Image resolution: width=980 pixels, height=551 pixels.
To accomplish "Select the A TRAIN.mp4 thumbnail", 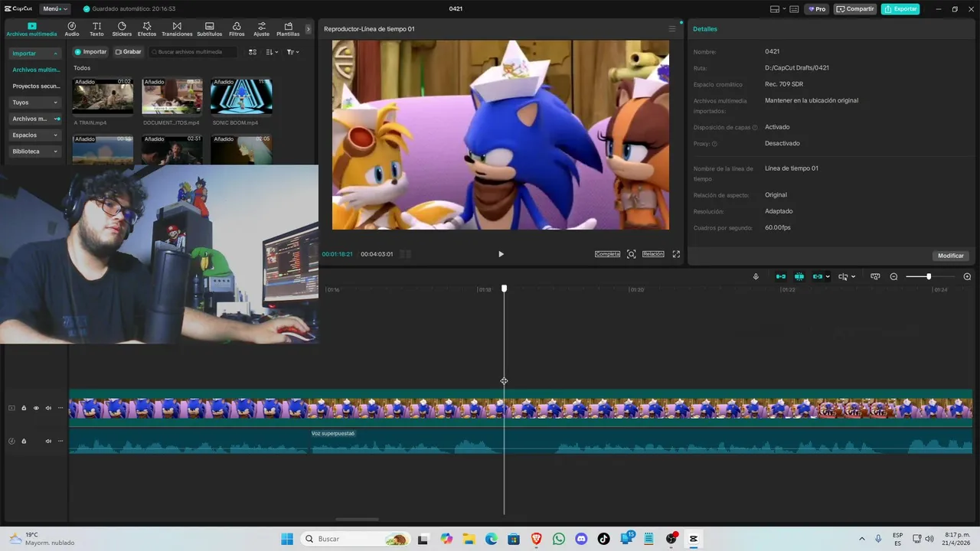I will 103,96.
